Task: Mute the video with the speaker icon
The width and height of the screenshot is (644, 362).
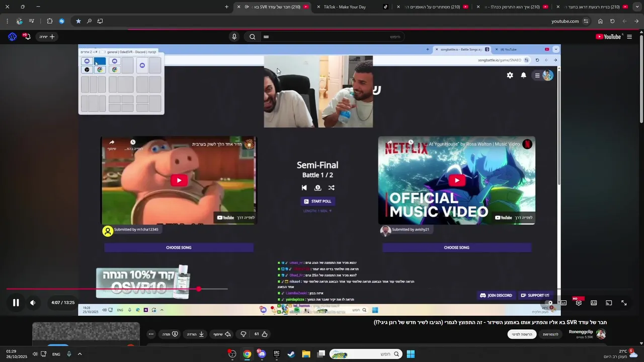Action: [x=33, y=303]
